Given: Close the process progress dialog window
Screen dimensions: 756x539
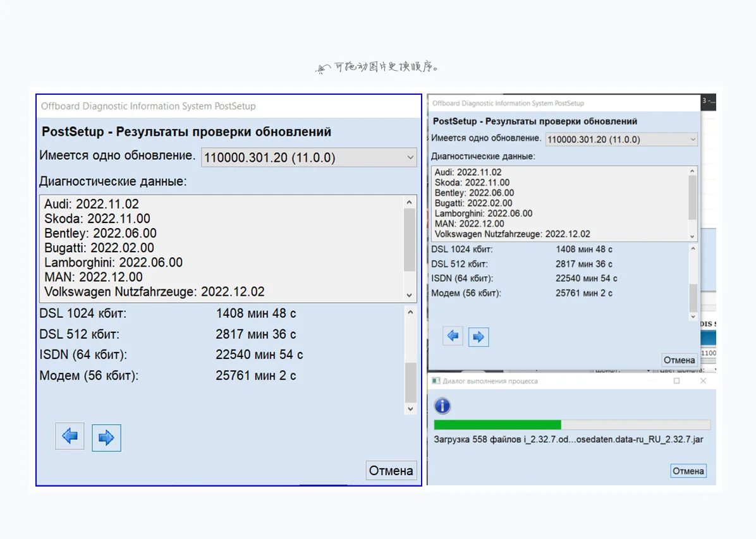Looking at the screenshot, I should point(703,381).
